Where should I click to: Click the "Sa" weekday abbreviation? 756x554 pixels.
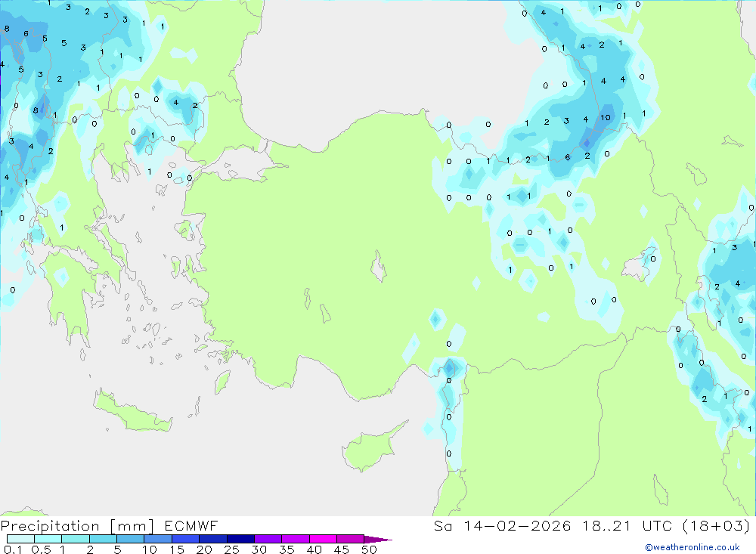point(442,525)
